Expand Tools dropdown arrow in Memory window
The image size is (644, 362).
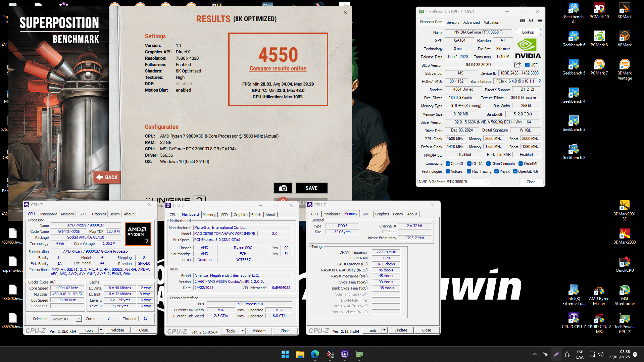tap(384, 330)
